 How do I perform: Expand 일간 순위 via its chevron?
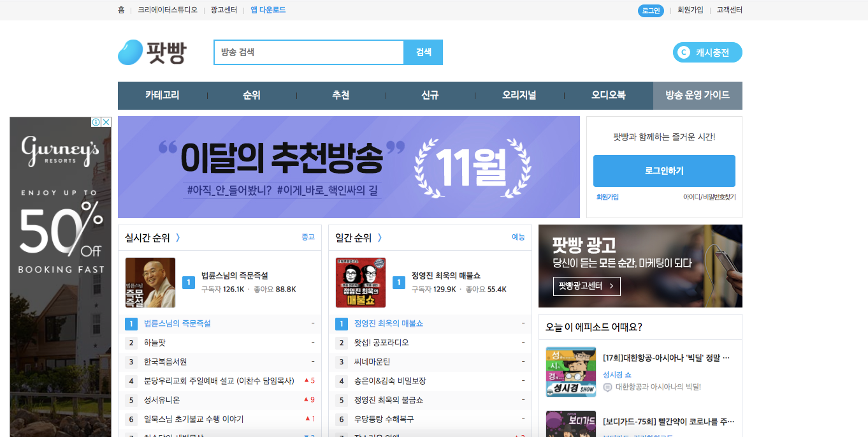(x=380, y=237)
